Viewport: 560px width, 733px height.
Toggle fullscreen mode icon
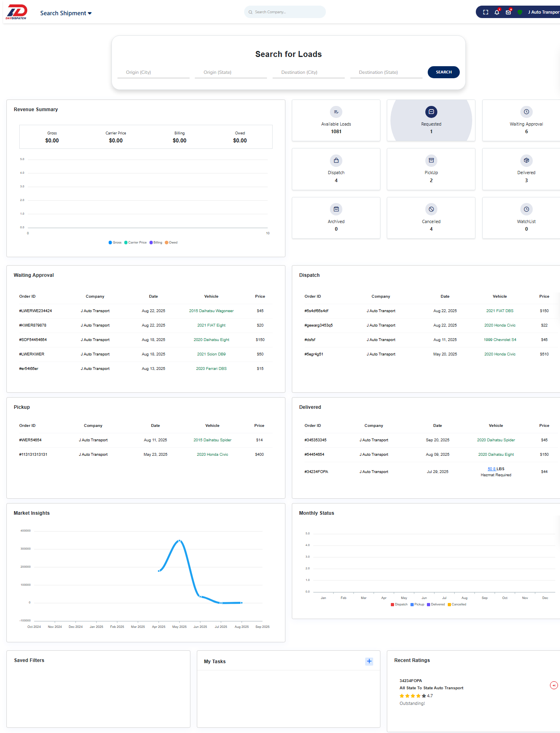coord(485,12)
